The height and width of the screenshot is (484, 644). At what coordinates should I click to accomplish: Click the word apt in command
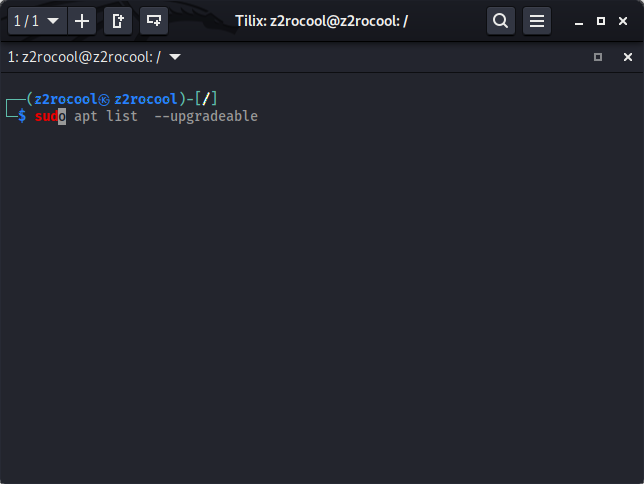click(86, 117)
